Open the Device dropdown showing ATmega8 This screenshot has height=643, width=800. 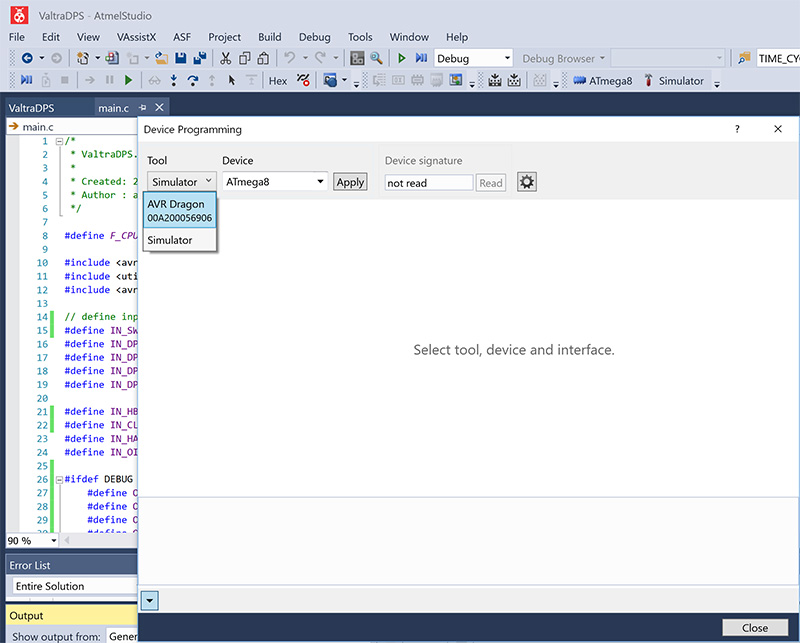(x=275, y=182)
